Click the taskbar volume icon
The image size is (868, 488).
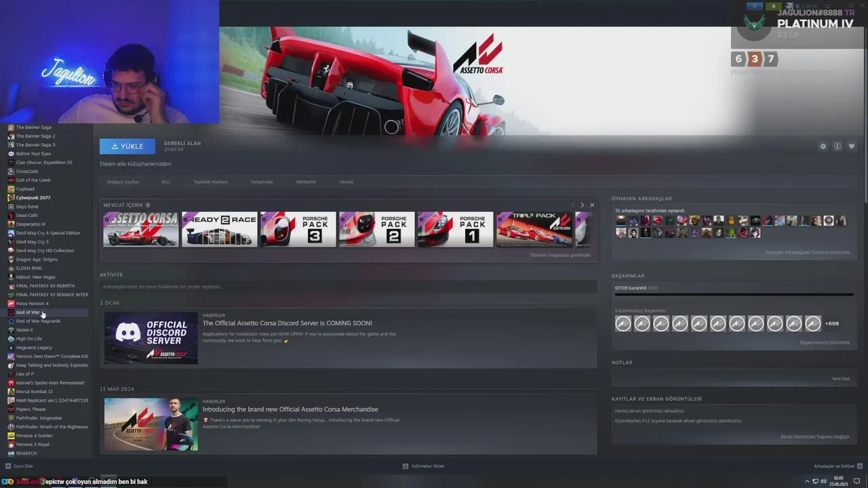(x=823, y=481)
